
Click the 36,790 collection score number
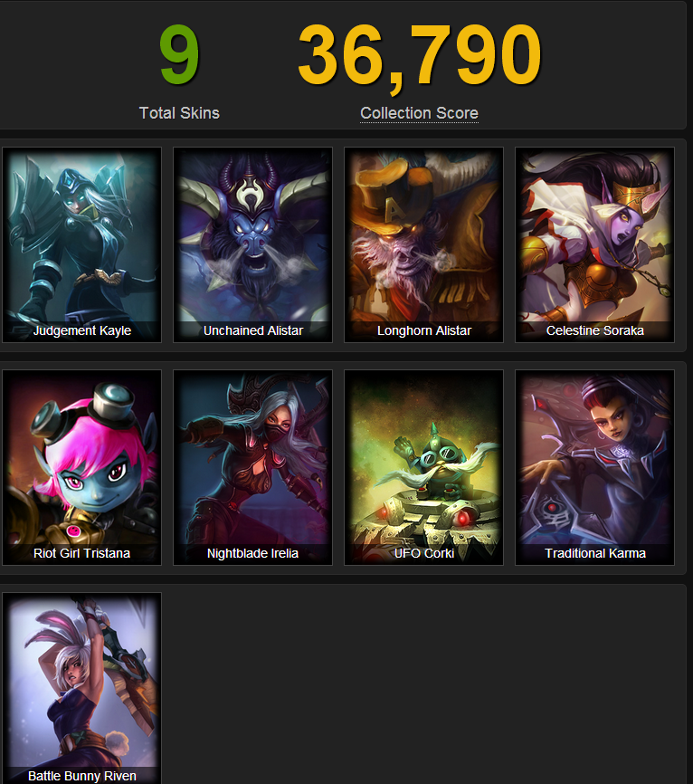click(420, 58)
